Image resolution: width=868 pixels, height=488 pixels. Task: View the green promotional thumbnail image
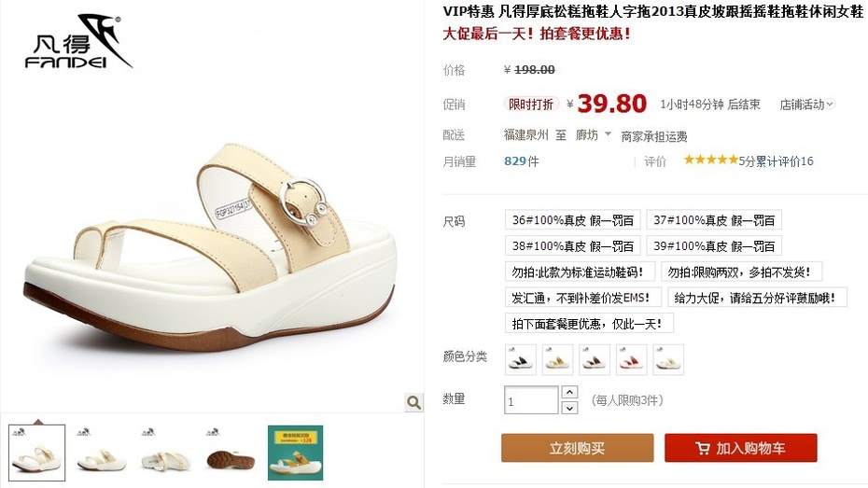click(x=295, y=453)
